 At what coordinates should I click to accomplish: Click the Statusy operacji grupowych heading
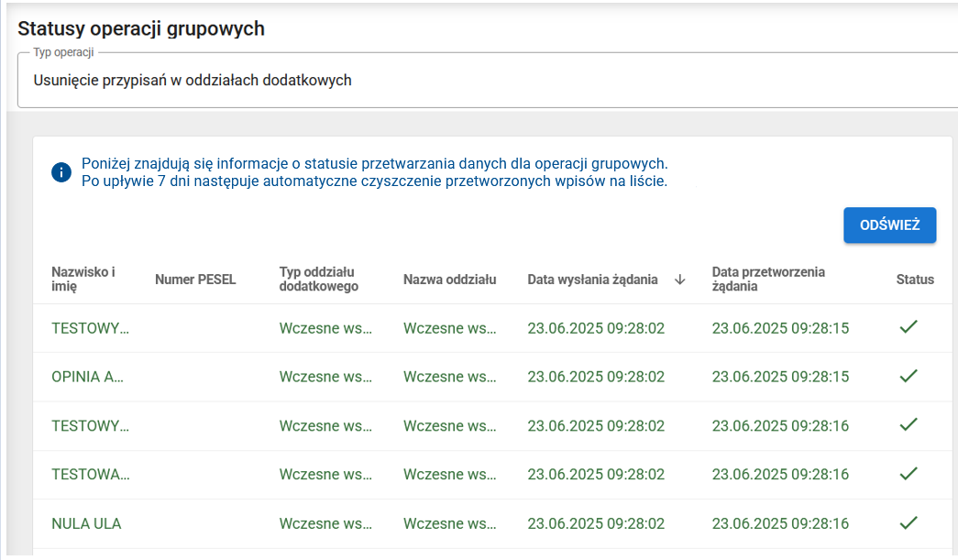140,28
